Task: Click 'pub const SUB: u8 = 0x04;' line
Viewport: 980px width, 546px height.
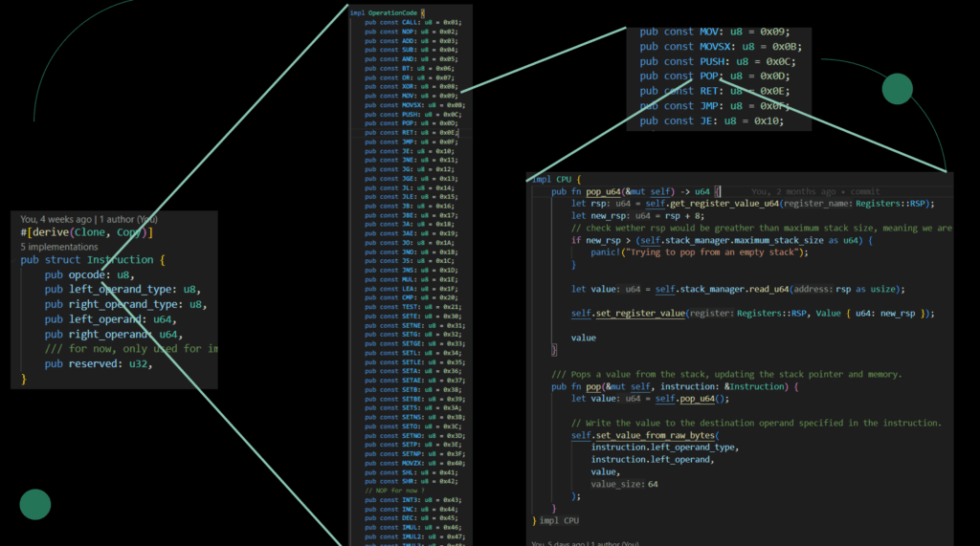Action: 412,50
